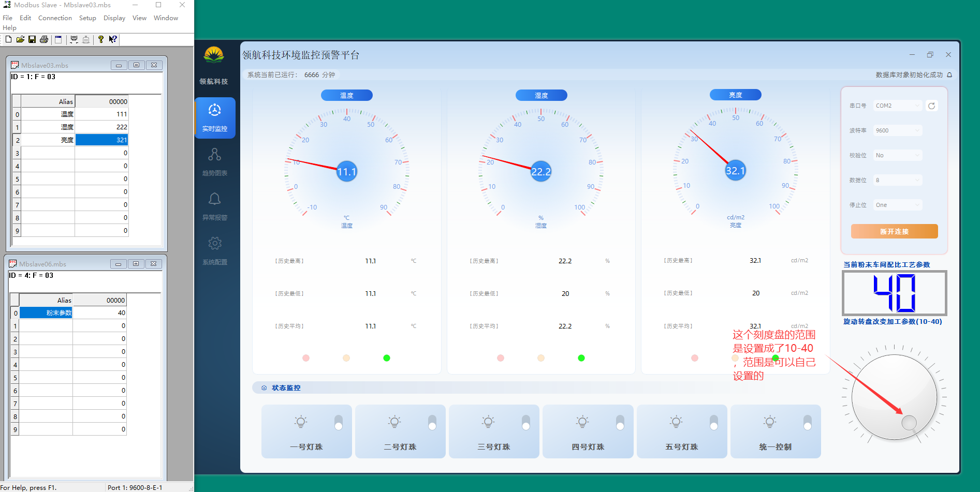Toggle the 统一控制 master switch
This screenshot has width=980, height=492.
click(x=808, y=422)
